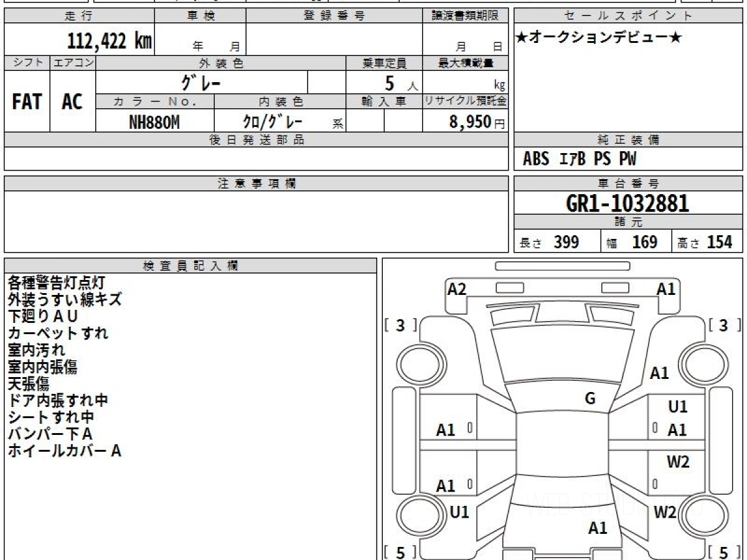The width and height of the screenshot is (747, 560).
Task: Click the note ホイールカバーA
Action: pos(64,450)
